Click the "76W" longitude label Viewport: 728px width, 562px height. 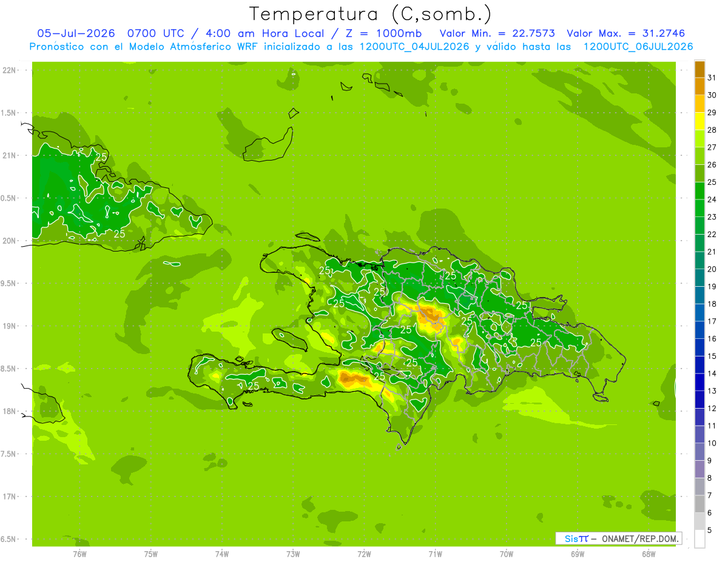(x=79, y=554)
